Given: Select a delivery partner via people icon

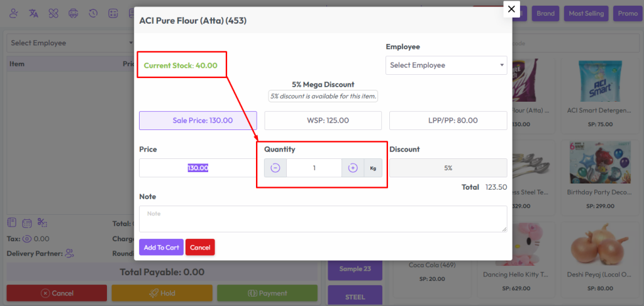Looking at the screenshot, I should point(69,253).
